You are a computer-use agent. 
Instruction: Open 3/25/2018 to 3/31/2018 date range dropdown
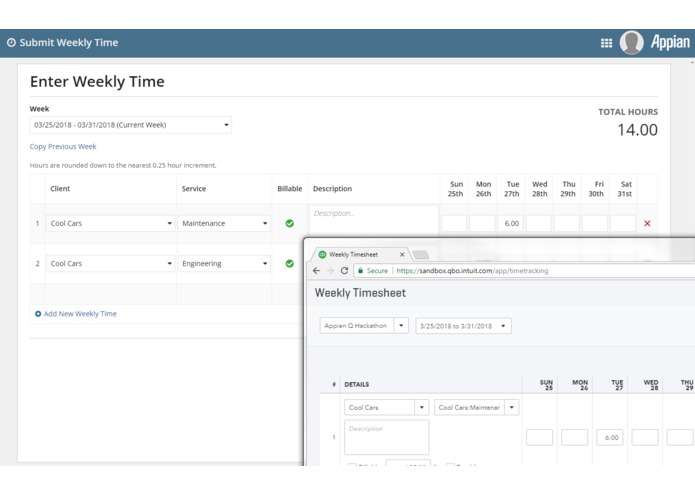(x=463, y=326)
